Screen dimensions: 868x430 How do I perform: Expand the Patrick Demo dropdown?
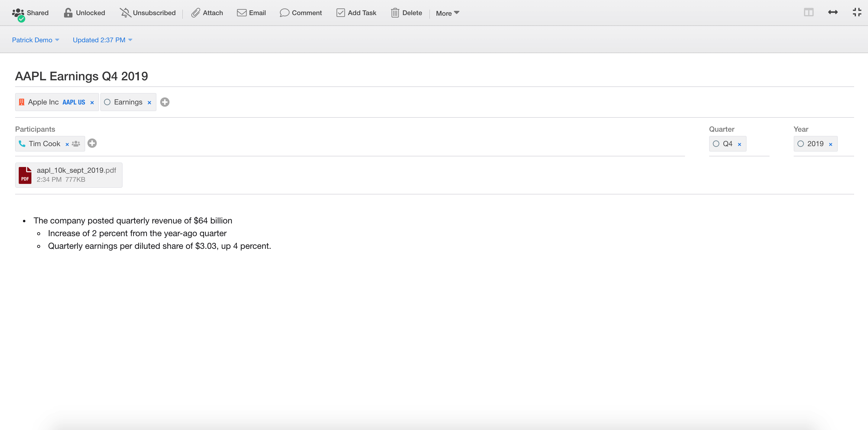tap(35, 40)
